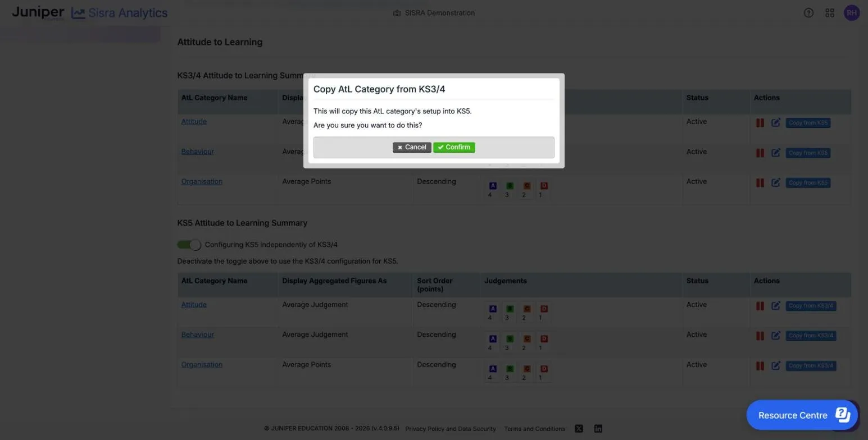This screenshot has height=440, width=868.
Task: Click the SISRA Demonstration school icon
Action: 397,13
